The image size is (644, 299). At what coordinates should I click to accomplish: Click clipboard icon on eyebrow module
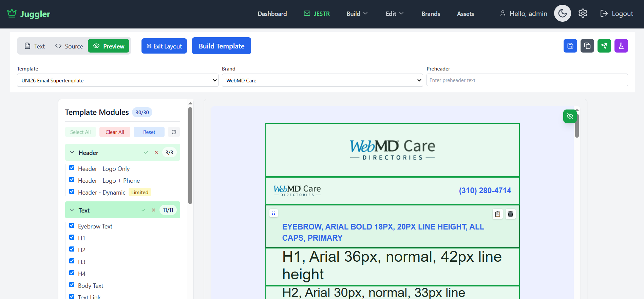pos(497,214)
